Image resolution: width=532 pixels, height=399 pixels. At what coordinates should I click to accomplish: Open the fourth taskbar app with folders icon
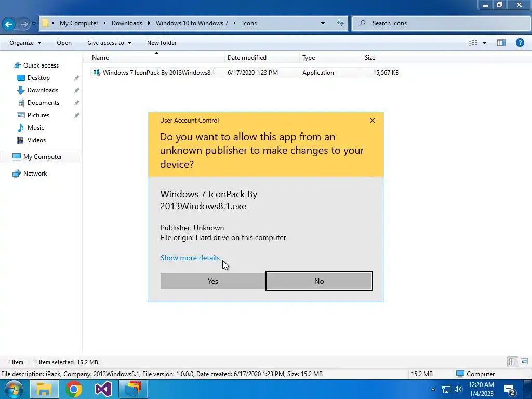133,389
